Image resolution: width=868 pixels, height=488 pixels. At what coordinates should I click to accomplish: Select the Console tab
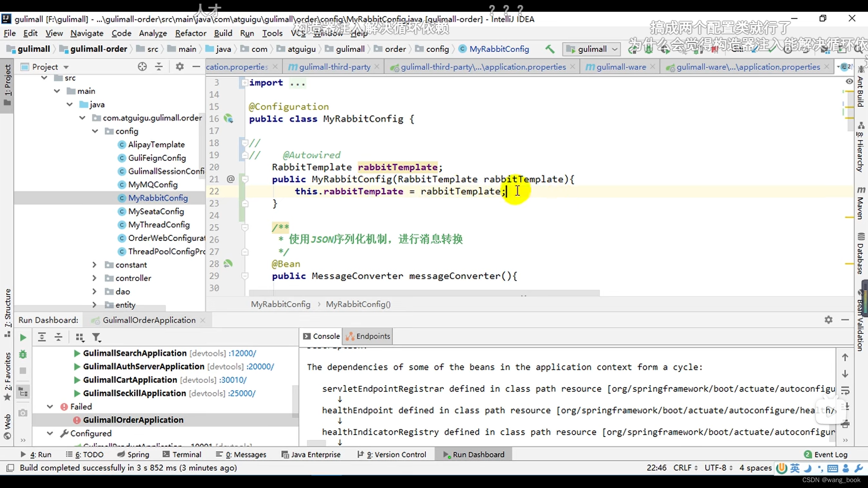[321, 336]
